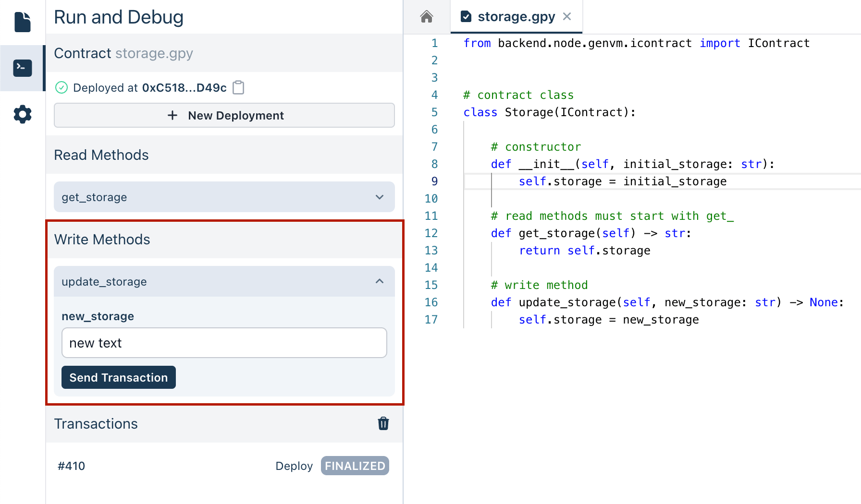Select the Run and Debug terminal icon
Screen dimensions: 861x504
(22, 68)
